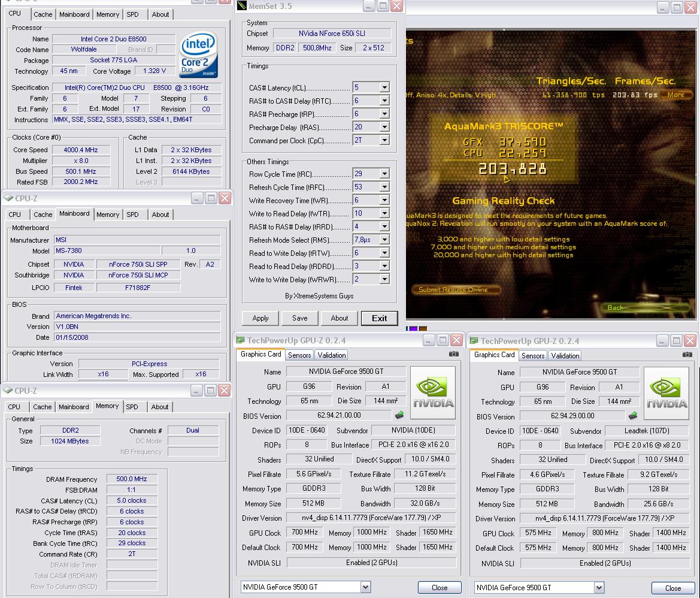Click Exit button in MemSet

point(380,318)
